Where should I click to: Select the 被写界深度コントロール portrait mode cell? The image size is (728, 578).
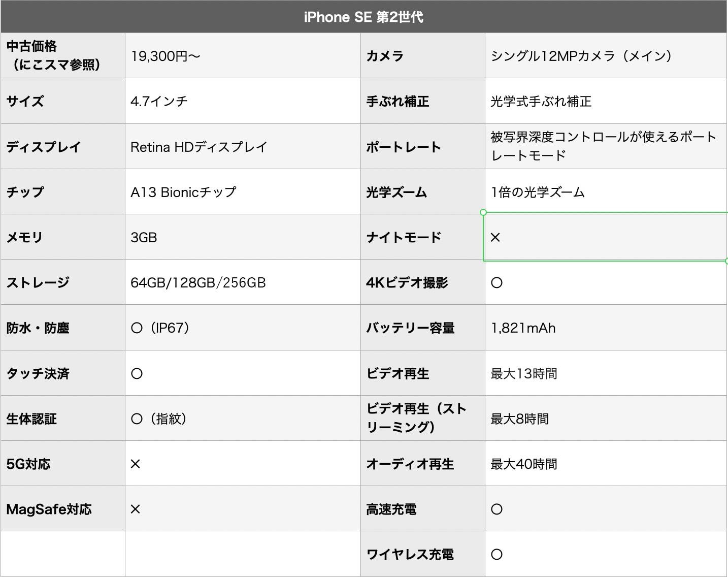(606, 146)
